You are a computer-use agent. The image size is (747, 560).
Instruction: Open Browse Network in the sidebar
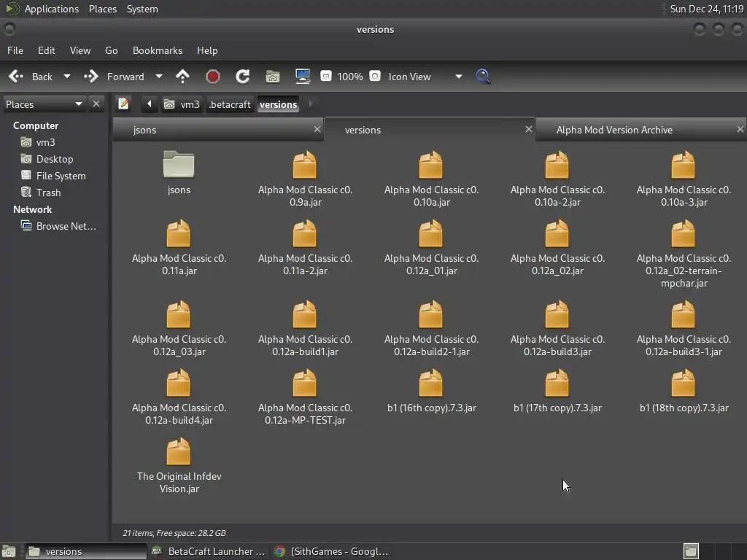click(59, 226)
